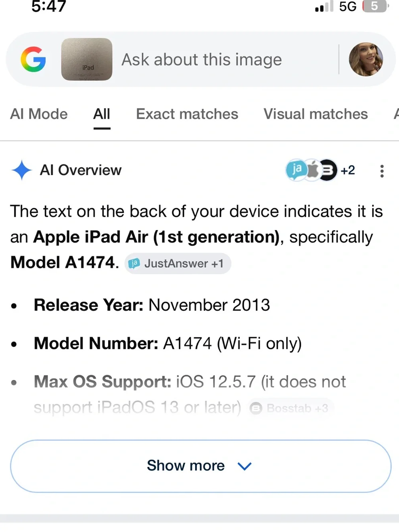Screen dimensions: 399x532
Task: View the +2 additional sources
Action: (348, 170)
